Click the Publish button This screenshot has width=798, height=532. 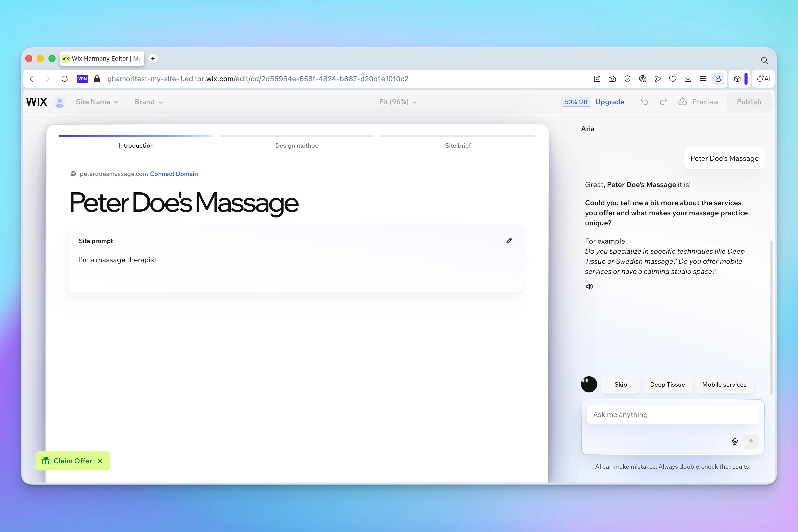(x=749, y=102)
